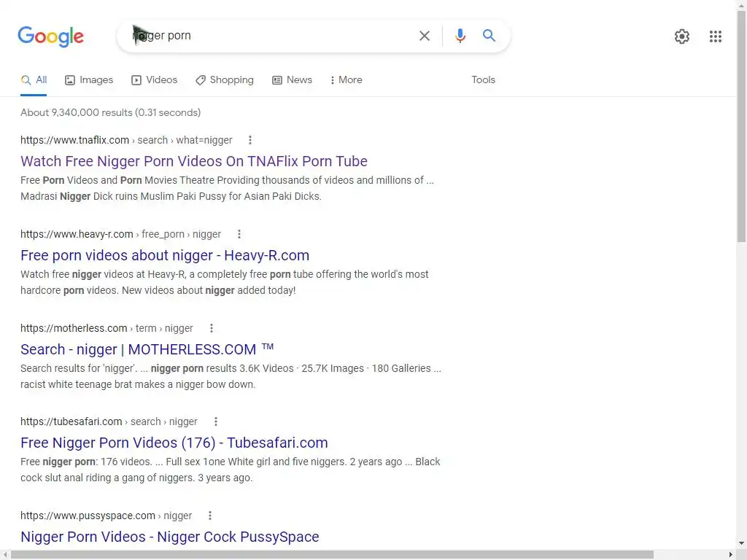Click the vertical scrollbar thumb

point(742,126)
